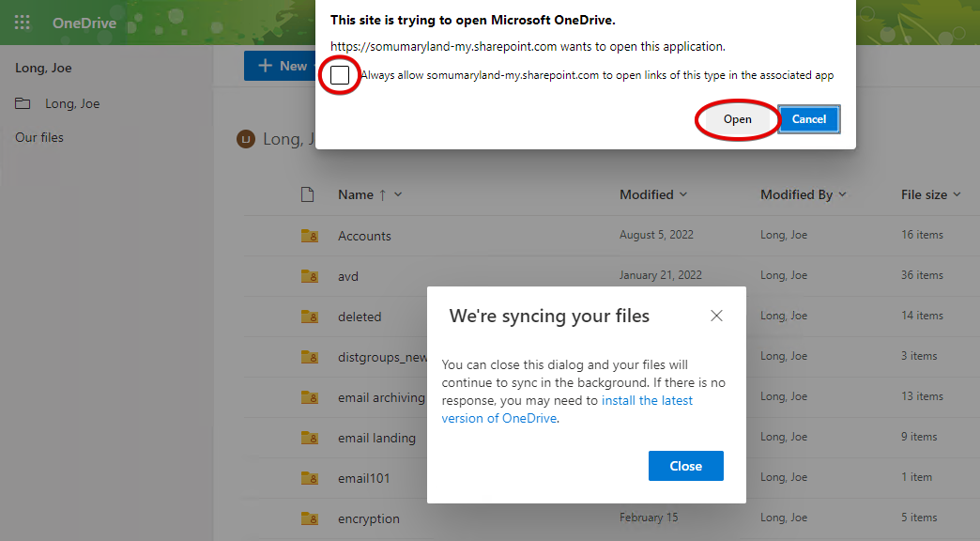Open the File size column dropdown

957,194
